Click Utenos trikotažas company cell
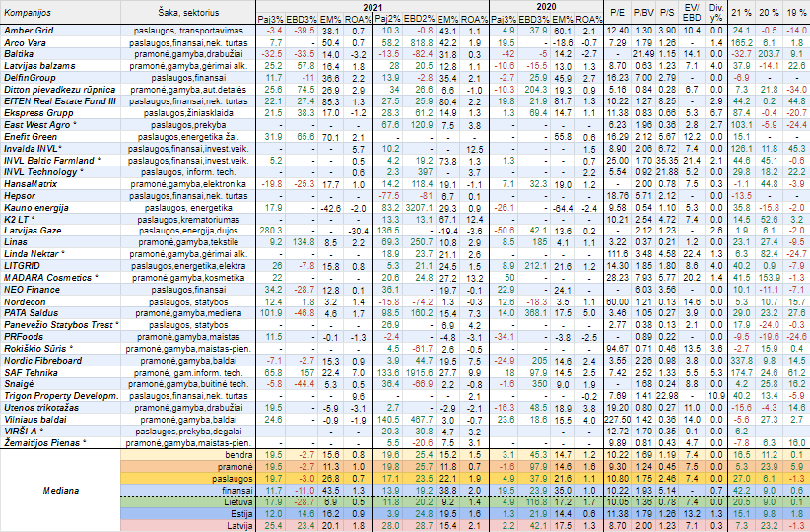 click(x=60, y=408)
